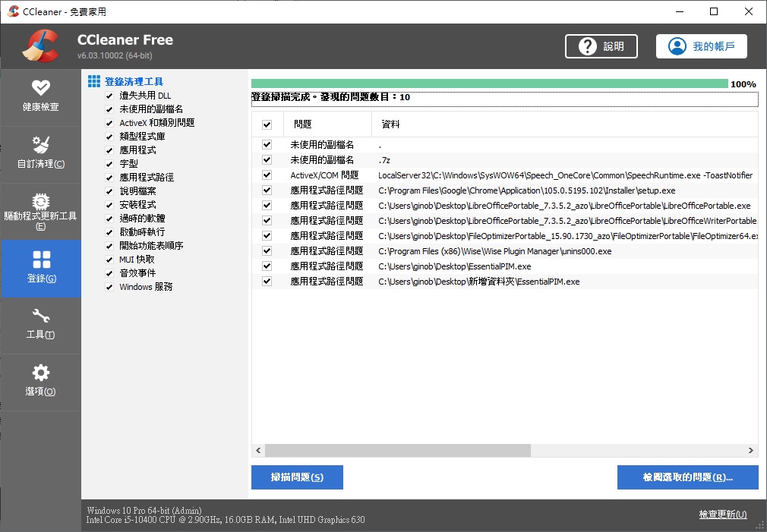Screen dimensions: 767x532
Task: Click the green scan progress bar
Action: 490,84
